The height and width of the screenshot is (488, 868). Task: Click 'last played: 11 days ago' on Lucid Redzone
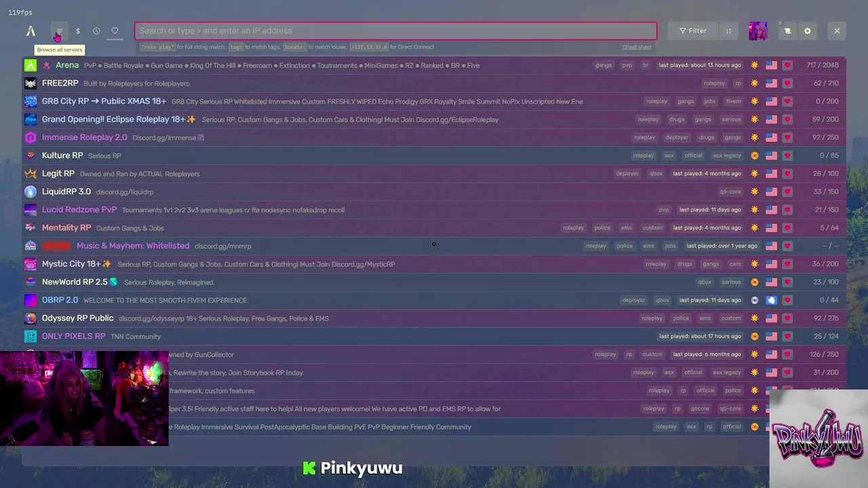(710, 209)
